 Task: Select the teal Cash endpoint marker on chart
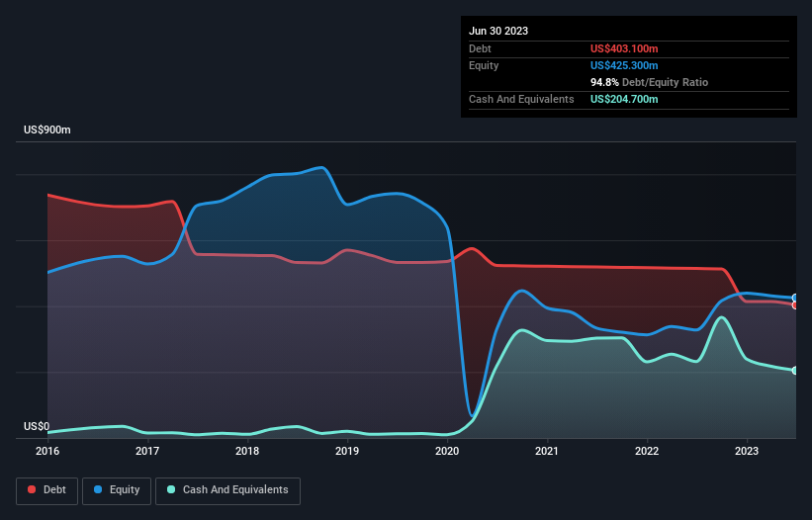click(x=795, y=371)
